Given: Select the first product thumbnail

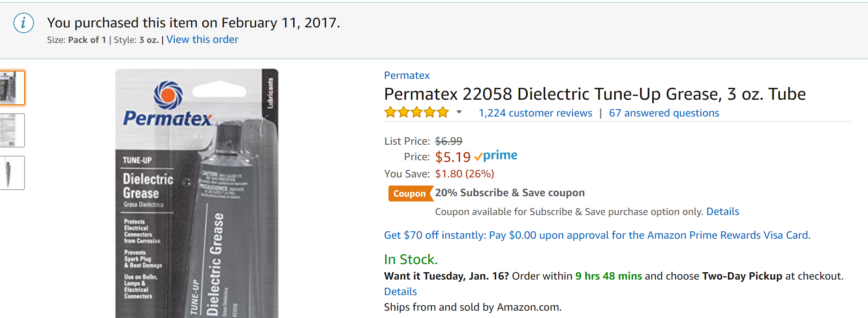Looking at the screenshot, I should click(11, 88).
